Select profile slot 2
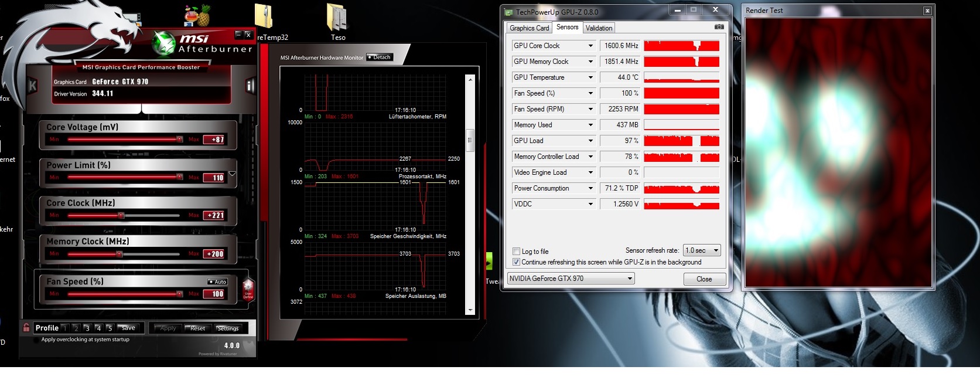This screenshot has width=980, height=380. point(76,328)
